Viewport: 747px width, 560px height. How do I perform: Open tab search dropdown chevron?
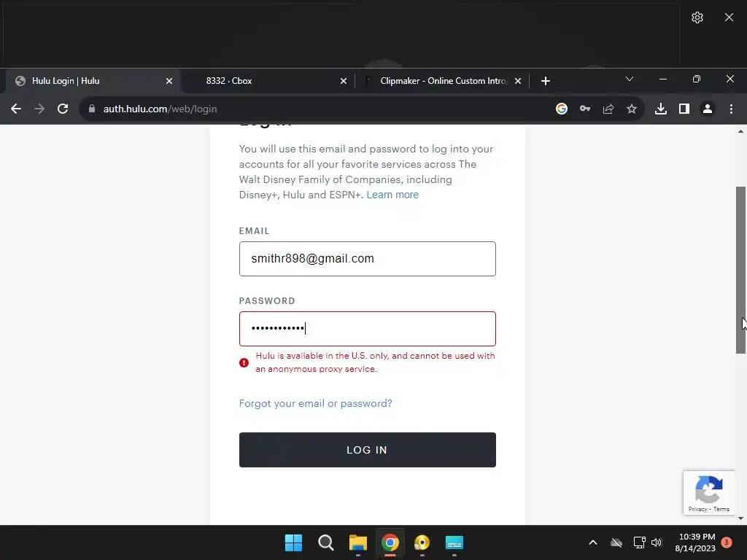coord(630,79)
